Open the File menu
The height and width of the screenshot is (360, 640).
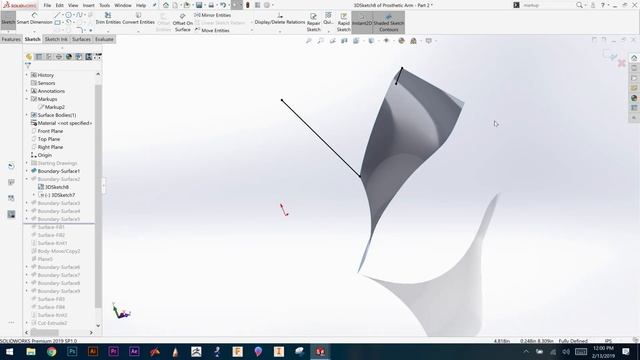click(x=47, y=5)
